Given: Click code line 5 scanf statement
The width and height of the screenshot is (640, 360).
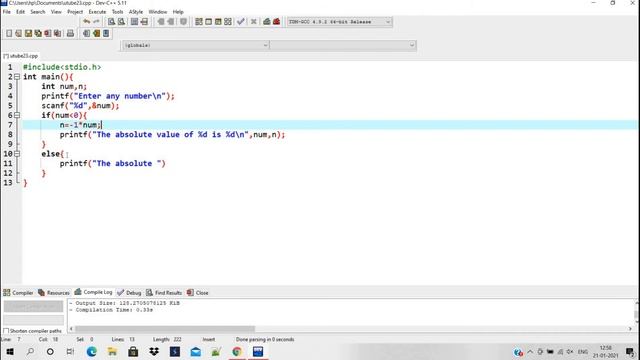Looking at the screenshot, I should pyautogui.click(x=80, y=106).
